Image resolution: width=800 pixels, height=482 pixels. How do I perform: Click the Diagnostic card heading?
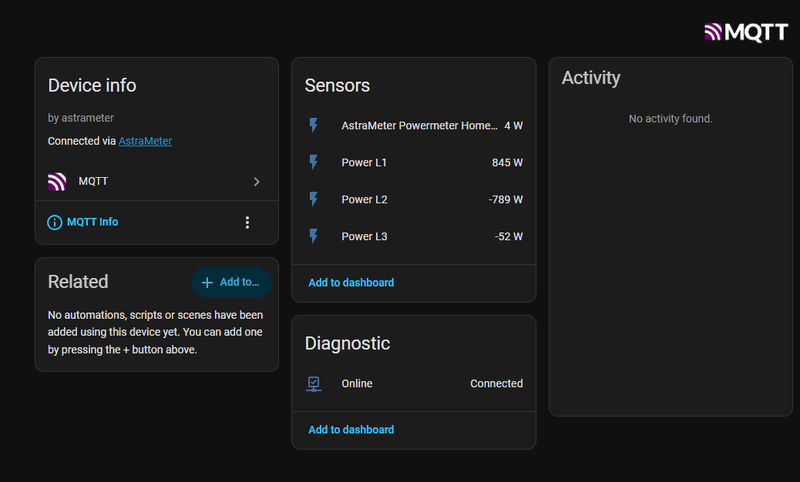[347, 344]
